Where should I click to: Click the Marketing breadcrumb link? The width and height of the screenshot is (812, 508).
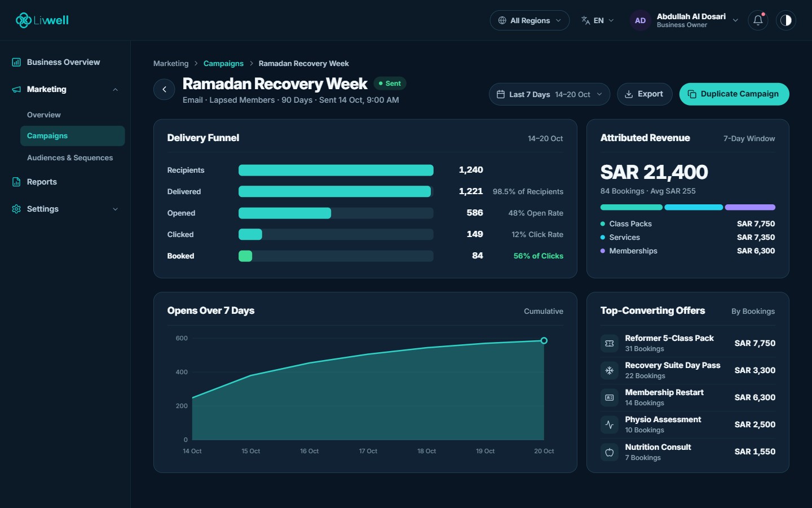tap(171, 63)
